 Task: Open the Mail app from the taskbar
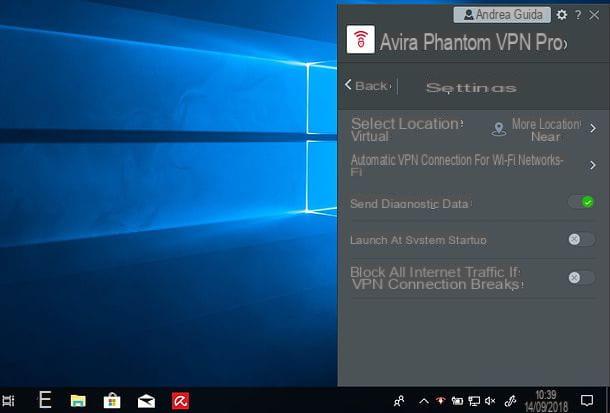click(146, 401)
